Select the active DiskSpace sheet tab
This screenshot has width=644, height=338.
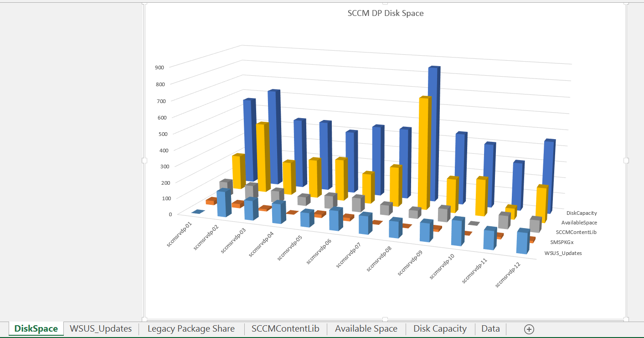click(36, 329)
